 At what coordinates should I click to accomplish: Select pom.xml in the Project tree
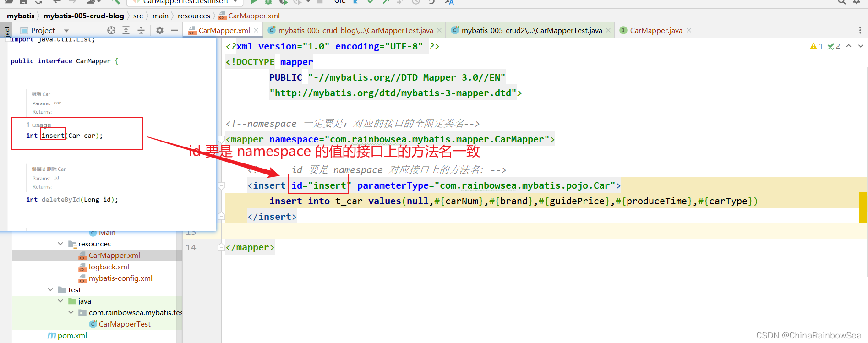72,335
